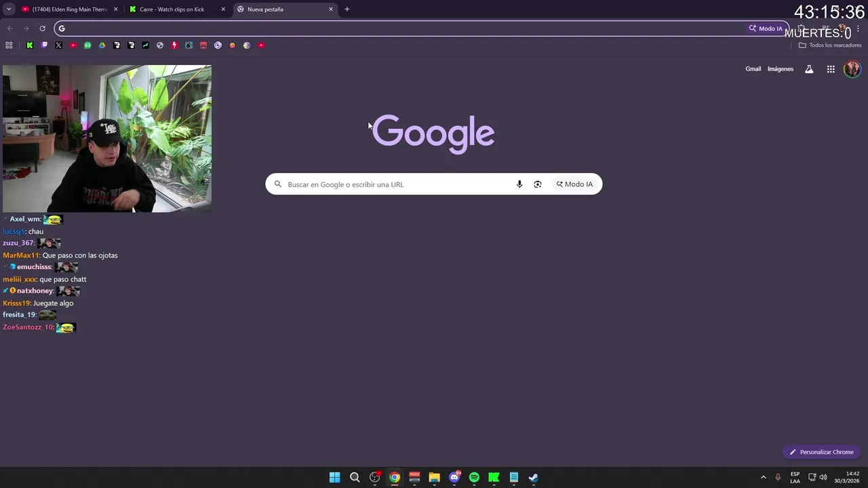Image resolution: width=868 pixels, height=488 pixels.
Task: Open Search Labs flask icon
Action: click(x=809, y=69)
